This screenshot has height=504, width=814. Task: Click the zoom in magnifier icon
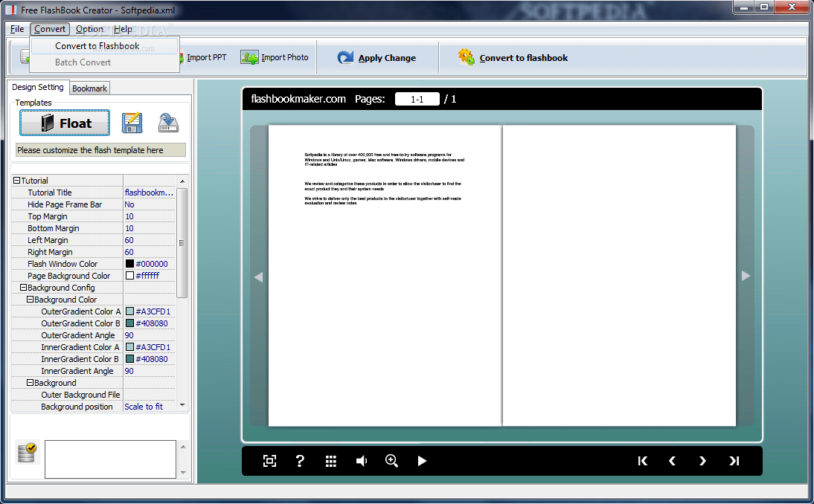pos(391,460)
